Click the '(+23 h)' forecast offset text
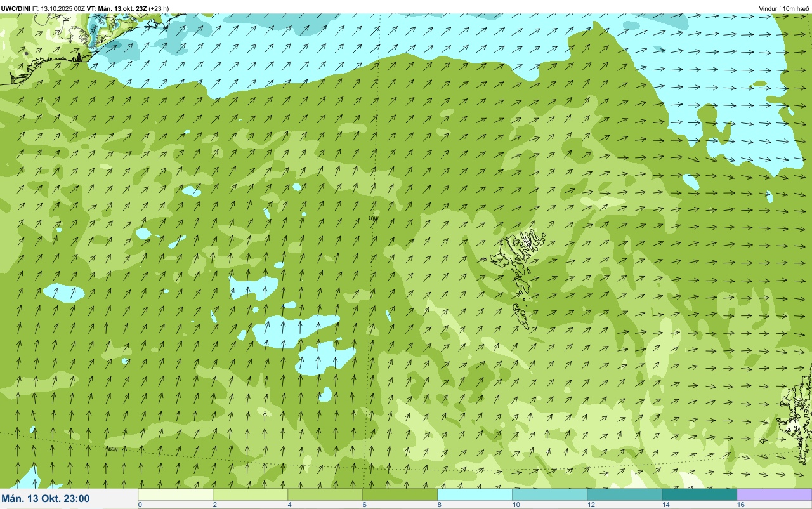The height and width of the screenshot is (509, 812). (x=159, y=8)
